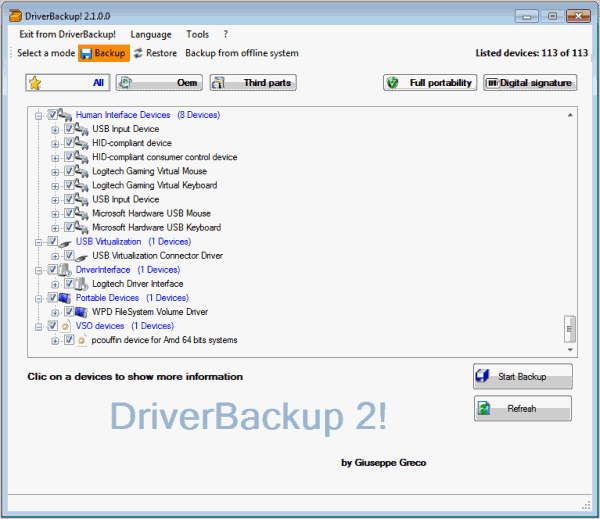Uncheck pcouffin device checkbox
The height and width of the screenshot is (519, 600).
click(x=69, y=339)
